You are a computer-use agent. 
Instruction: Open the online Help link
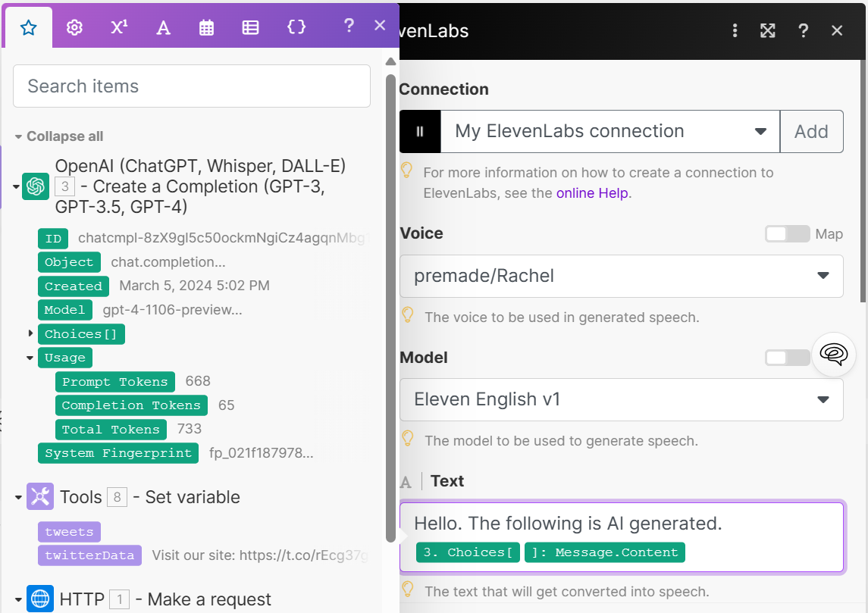point(592,193)
